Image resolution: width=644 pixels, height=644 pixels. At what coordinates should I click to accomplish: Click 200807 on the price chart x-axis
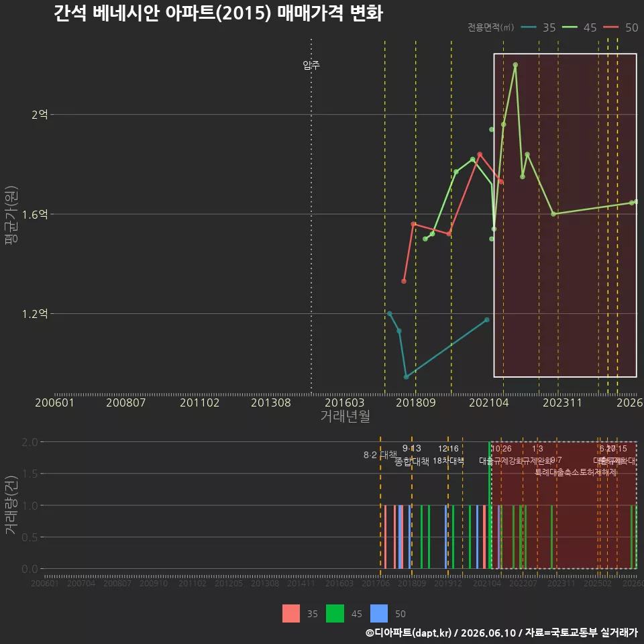pos(125,402)
